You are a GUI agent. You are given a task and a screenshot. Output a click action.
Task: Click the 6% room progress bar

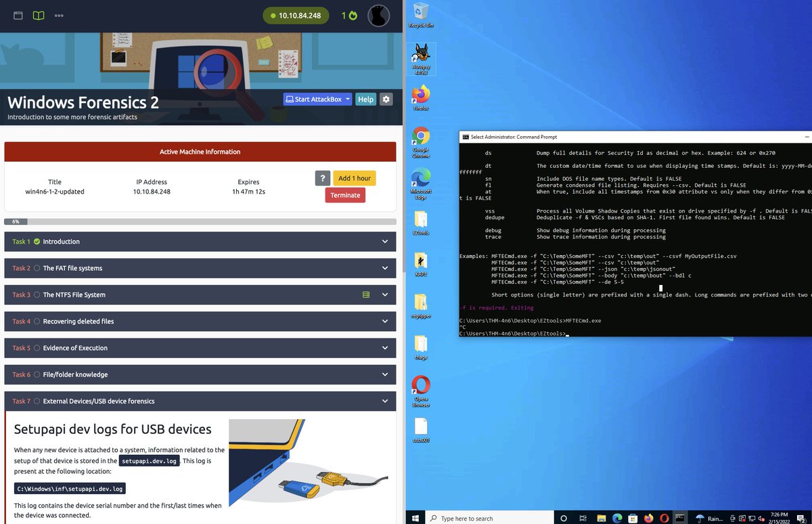[x=200, y=221]
